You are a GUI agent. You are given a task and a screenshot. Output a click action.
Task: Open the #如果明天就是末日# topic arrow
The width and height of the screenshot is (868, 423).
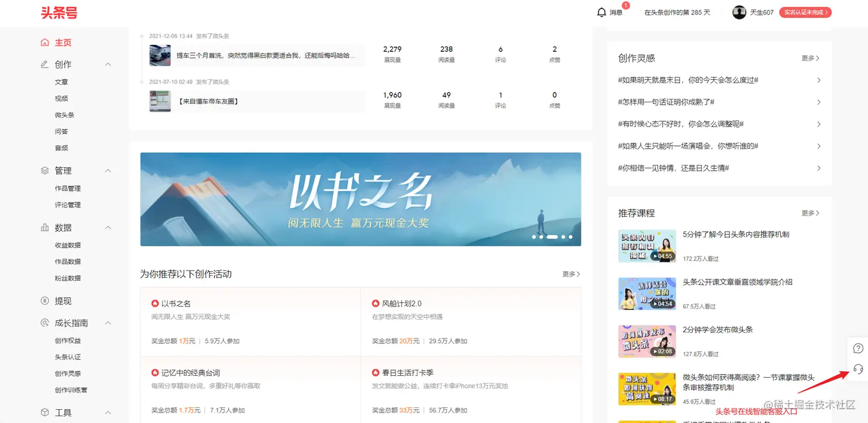819,80
